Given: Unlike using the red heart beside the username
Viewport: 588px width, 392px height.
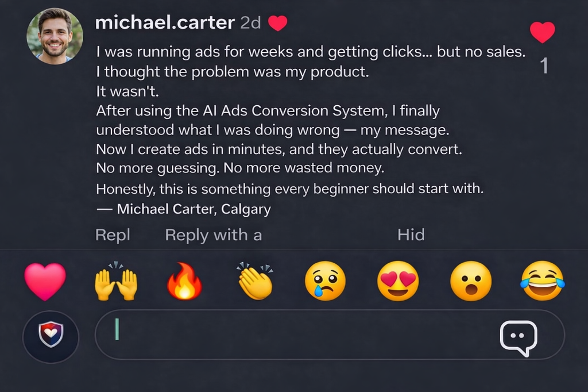Looking at the screenshot, I should (x=278, y=23).
